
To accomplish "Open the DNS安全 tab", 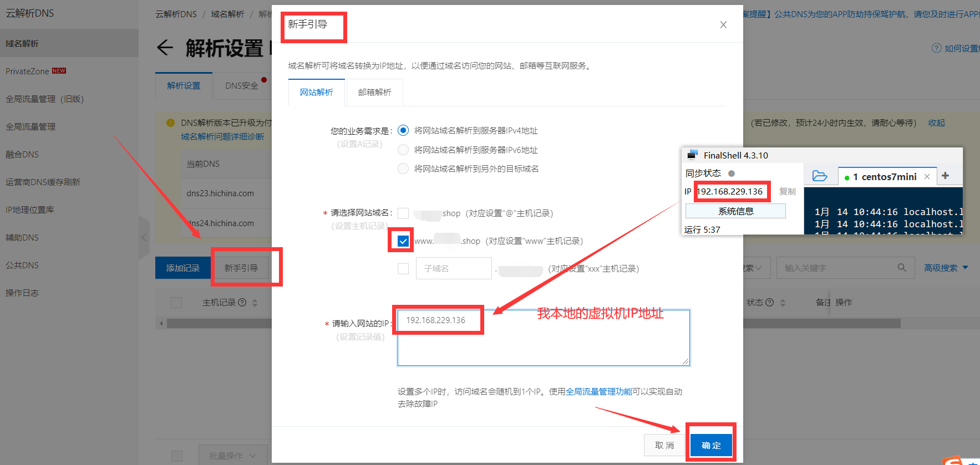I will click(242, 86).
